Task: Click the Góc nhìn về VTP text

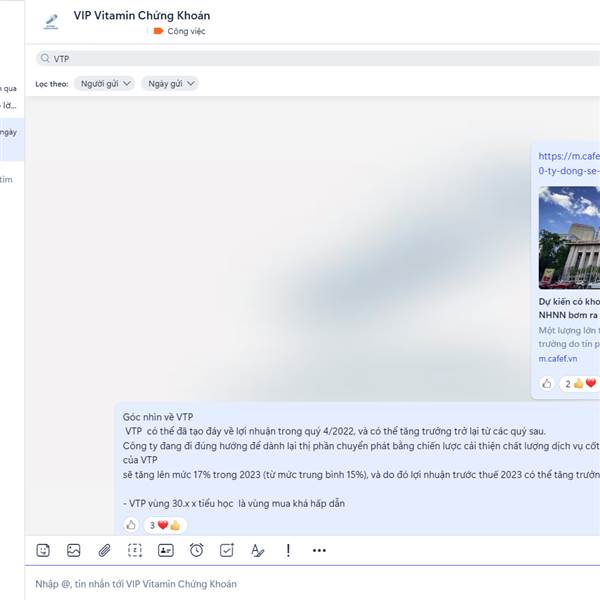Action: [158, 417]
